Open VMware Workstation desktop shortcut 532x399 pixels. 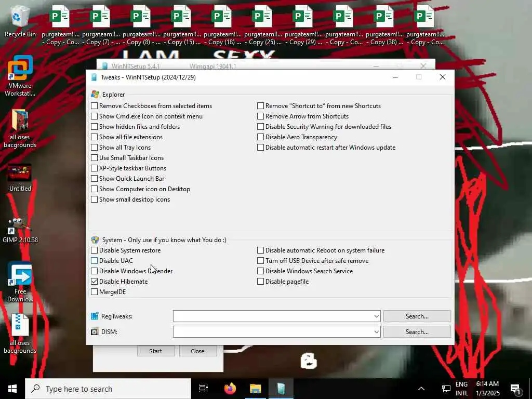click(x=20, y=76)
